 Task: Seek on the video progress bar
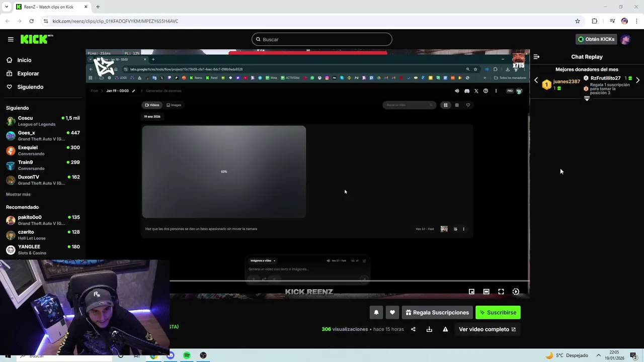click(x=350, y=281)
